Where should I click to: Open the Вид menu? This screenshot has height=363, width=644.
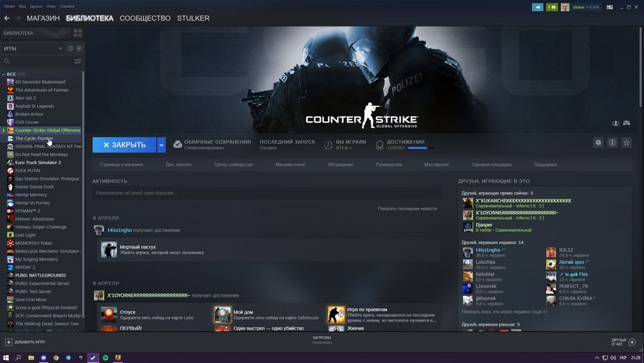(x=22, y=6)
